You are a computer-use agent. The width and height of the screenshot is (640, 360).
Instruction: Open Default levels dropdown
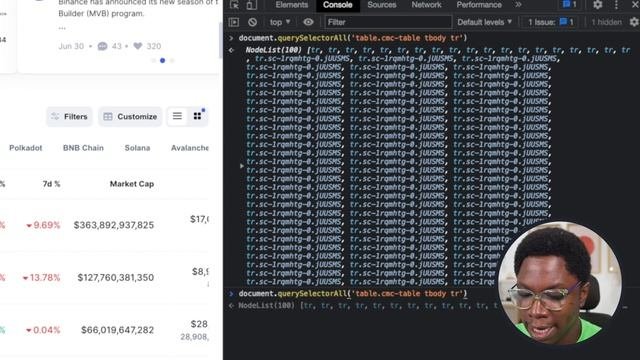[x=484, y=22]
